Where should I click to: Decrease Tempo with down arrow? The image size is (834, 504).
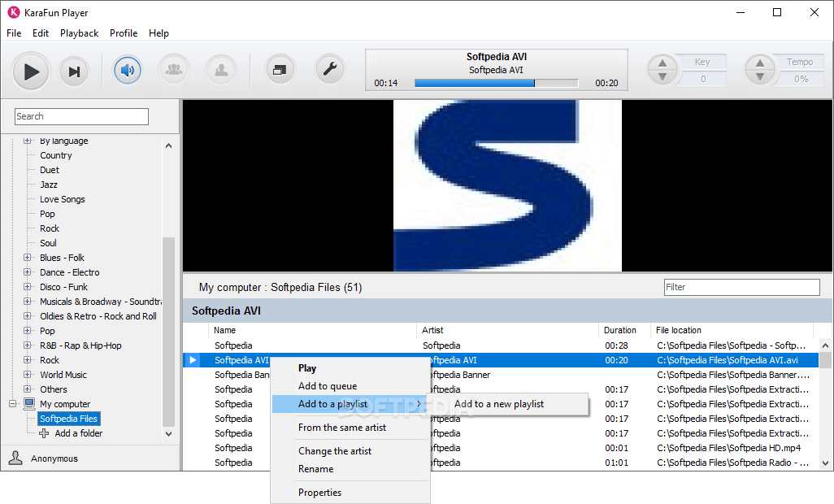[x=760, y=77]
